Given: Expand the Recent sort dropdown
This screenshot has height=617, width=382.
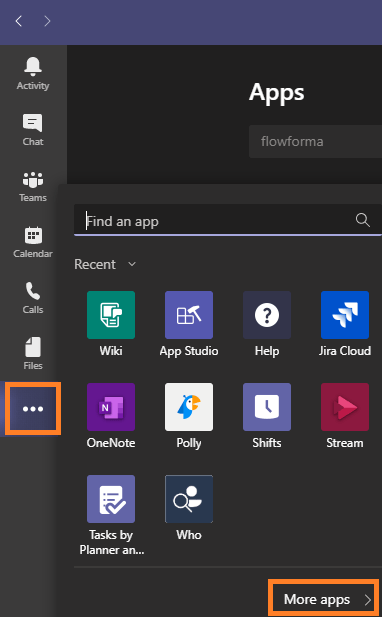Looking at the screenshot, I should tap(105, 264).
